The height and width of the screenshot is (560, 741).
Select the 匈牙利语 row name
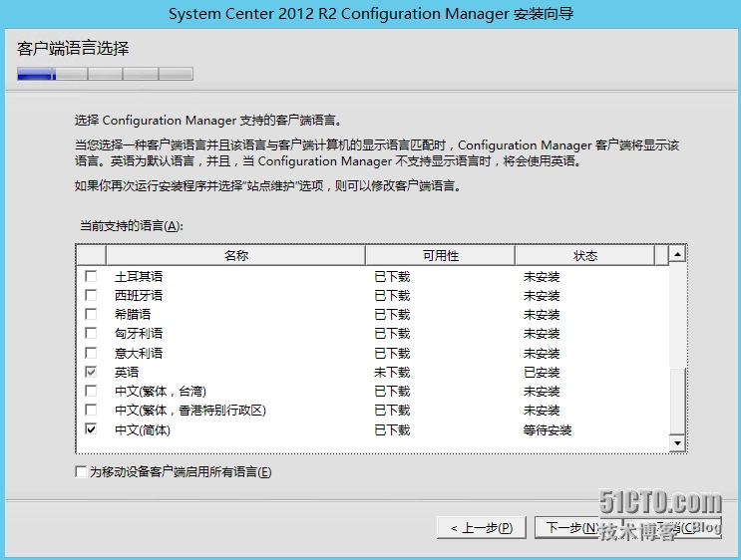click(139, 334)
